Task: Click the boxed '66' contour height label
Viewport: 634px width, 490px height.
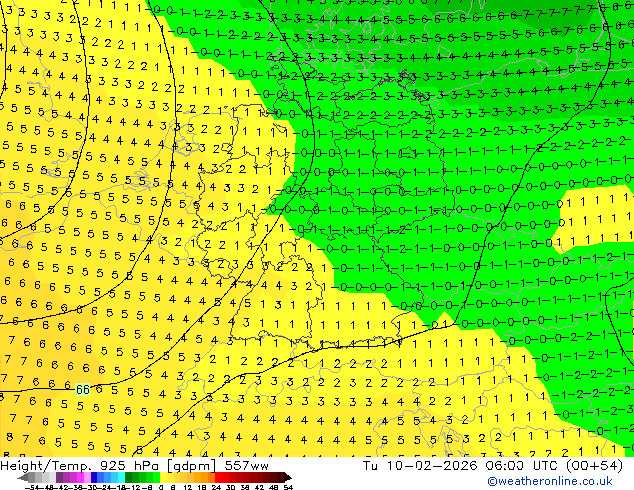Action: 82,389
